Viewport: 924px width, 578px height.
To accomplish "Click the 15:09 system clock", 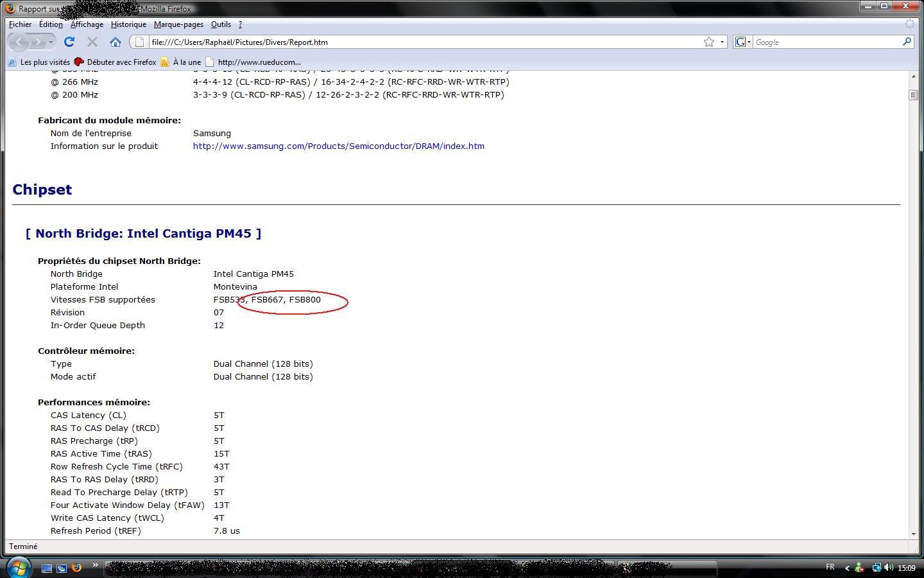I will point(906,568).
